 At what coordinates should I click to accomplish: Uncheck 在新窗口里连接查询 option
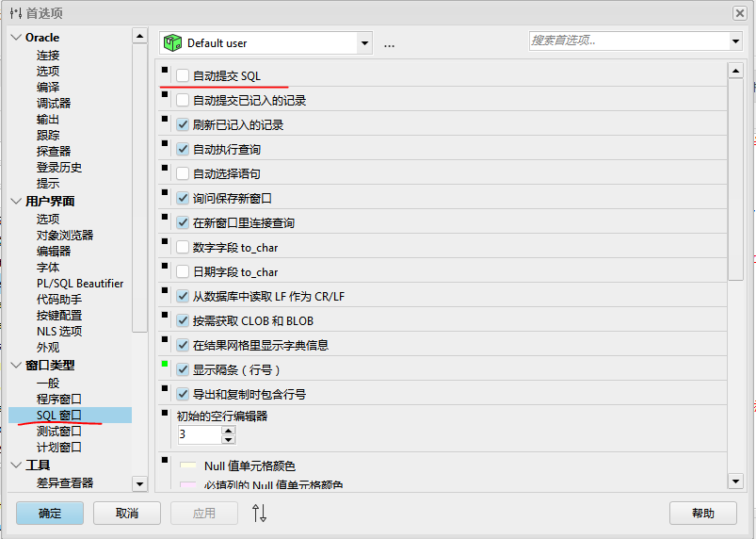(183, 222)
